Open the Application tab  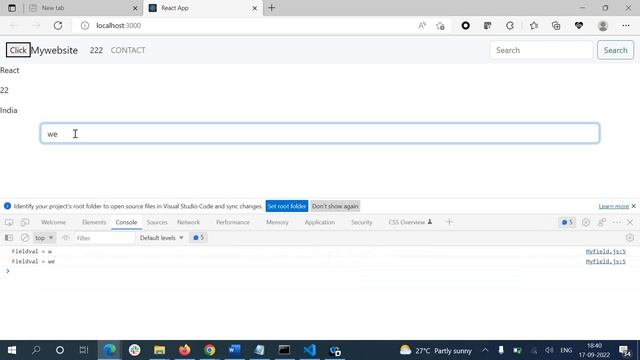320,222
